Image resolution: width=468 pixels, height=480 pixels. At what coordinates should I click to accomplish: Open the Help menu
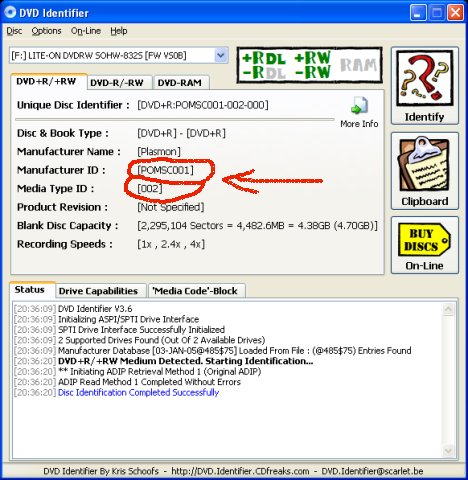[119, 31]
